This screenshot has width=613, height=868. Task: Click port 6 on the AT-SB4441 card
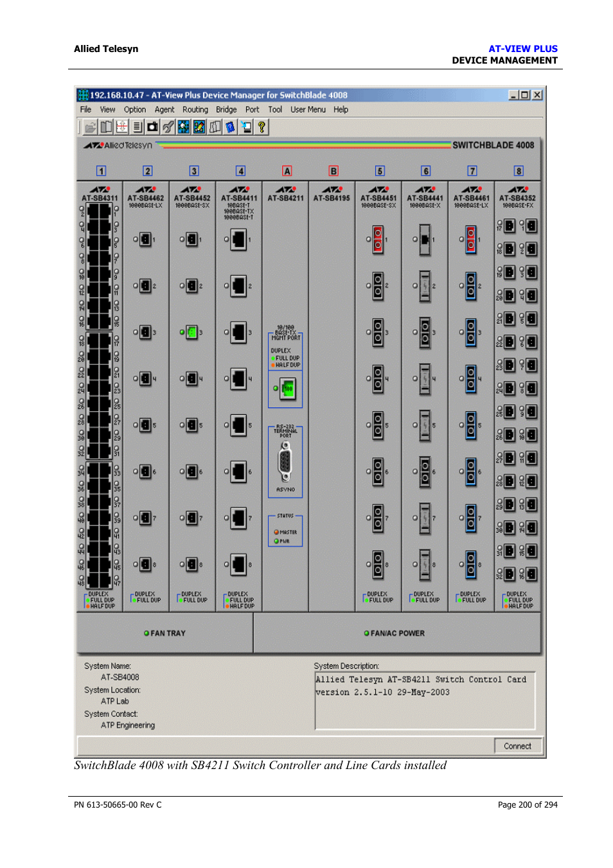tap(425, 472)
